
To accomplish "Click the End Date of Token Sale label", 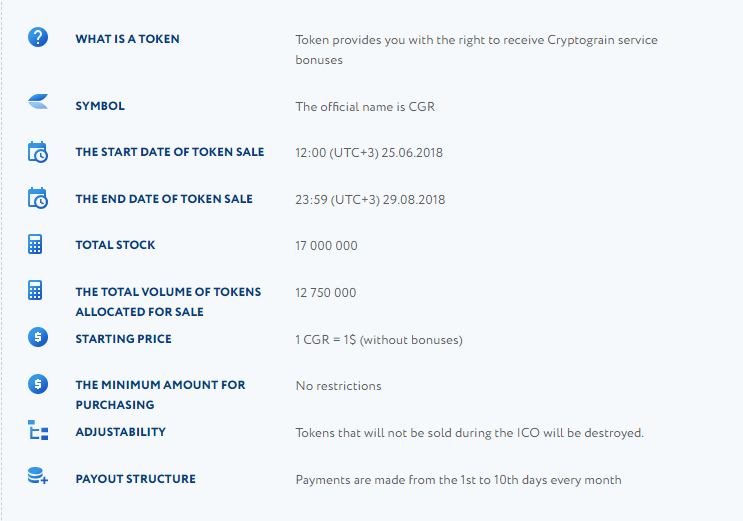I will pyautogui.click(x=164, y=199).
